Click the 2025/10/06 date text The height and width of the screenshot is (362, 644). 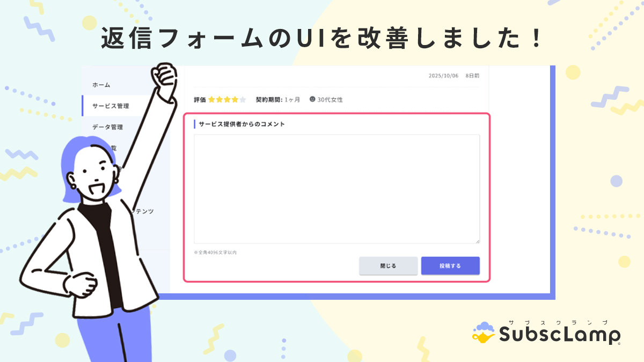tap(443, 76)
